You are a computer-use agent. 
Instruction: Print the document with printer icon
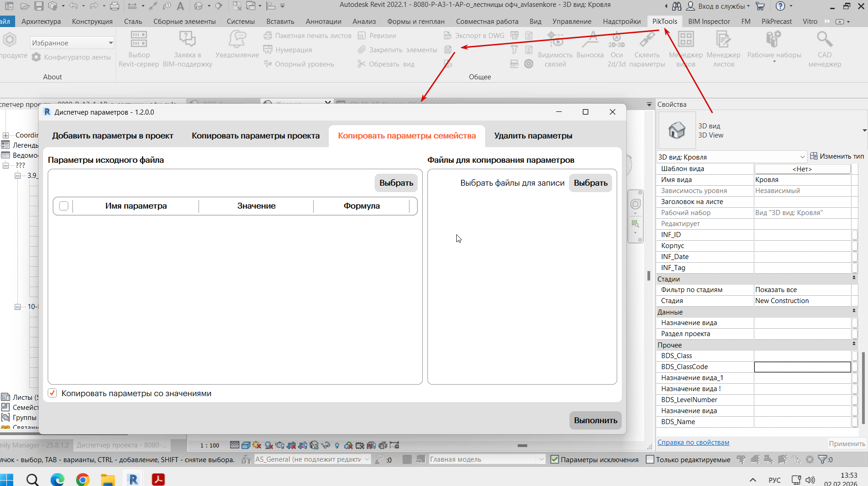point(115,6)
